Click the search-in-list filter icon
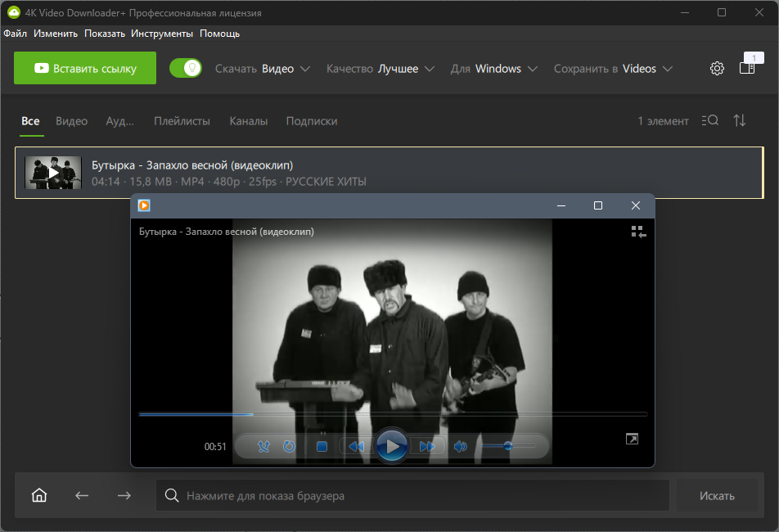Viewport: 779px width, 532px height. [x=710, y=120]
